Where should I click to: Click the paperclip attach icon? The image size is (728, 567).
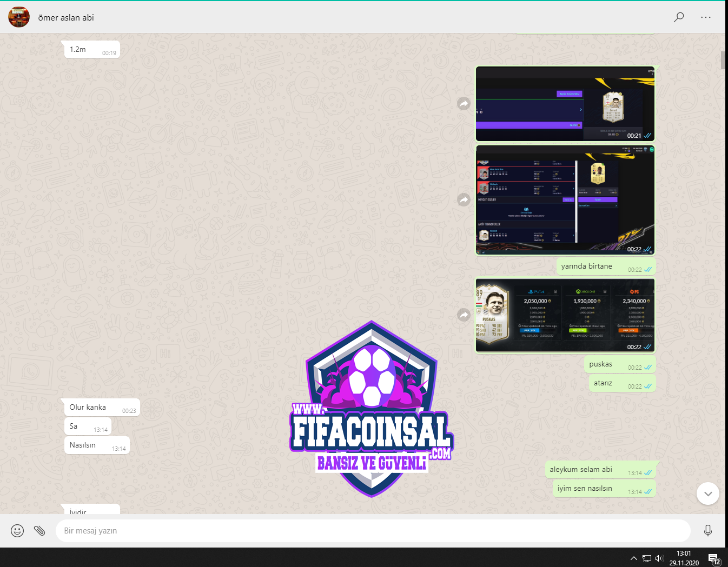(x=39, y=531)
